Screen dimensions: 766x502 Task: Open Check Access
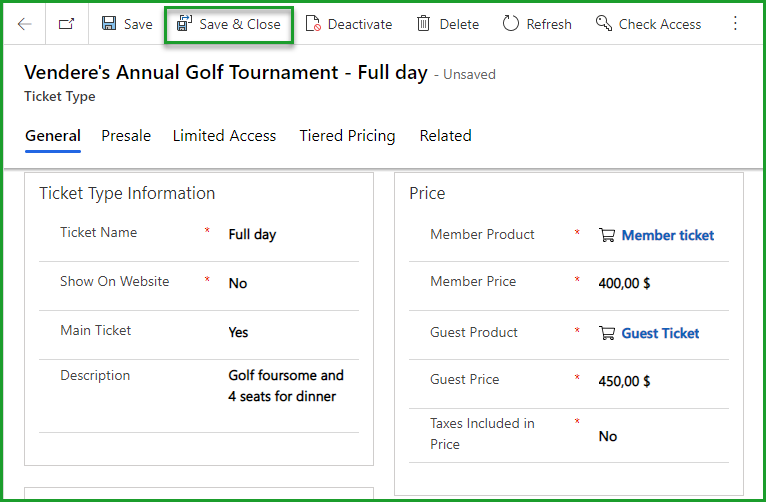click(648, 24)
